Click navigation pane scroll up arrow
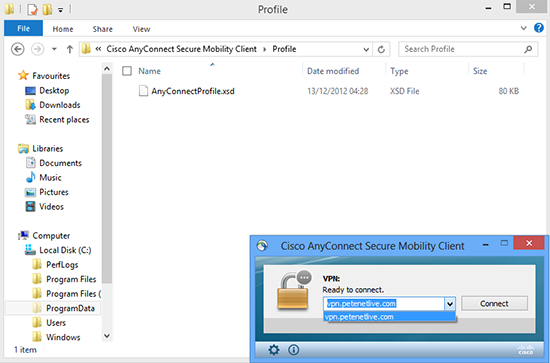This screenshot has height=363, width=550. (107, 69)
